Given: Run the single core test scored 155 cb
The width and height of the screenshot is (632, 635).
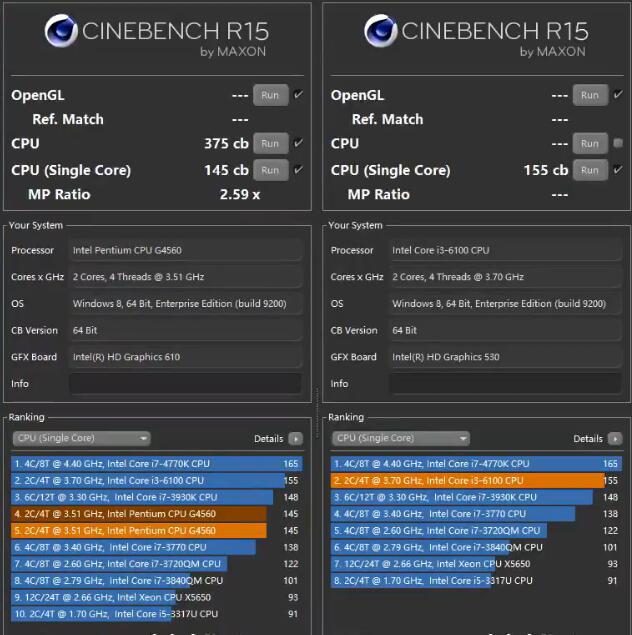Looking at the screenshot, I should pos(590,170).
